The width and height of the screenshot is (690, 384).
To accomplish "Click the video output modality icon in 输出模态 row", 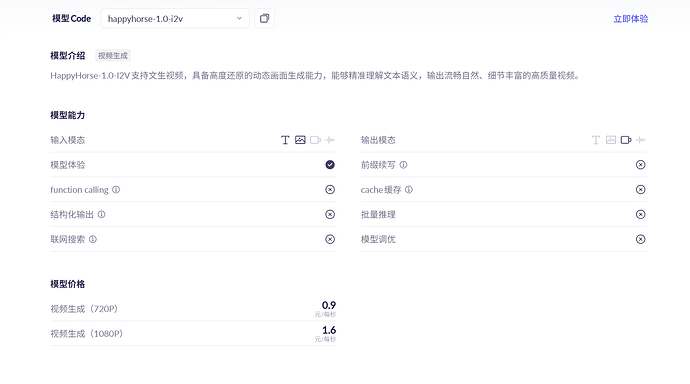I will click(x=626, y=140).
